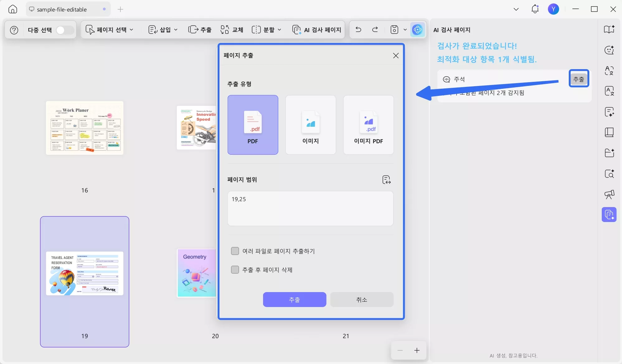
Task: Open the AI Chat icon in the sidebar
Action: pos(609,50)
